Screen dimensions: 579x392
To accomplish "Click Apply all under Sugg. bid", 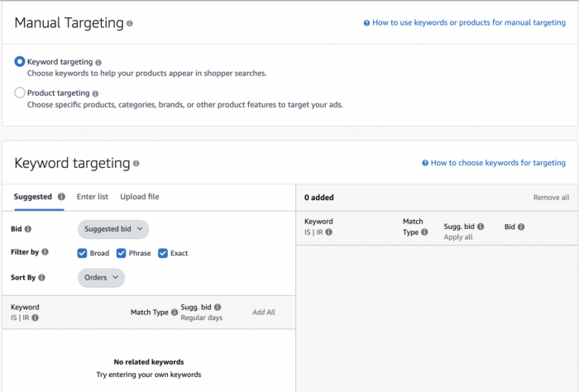I will (458, 237).
